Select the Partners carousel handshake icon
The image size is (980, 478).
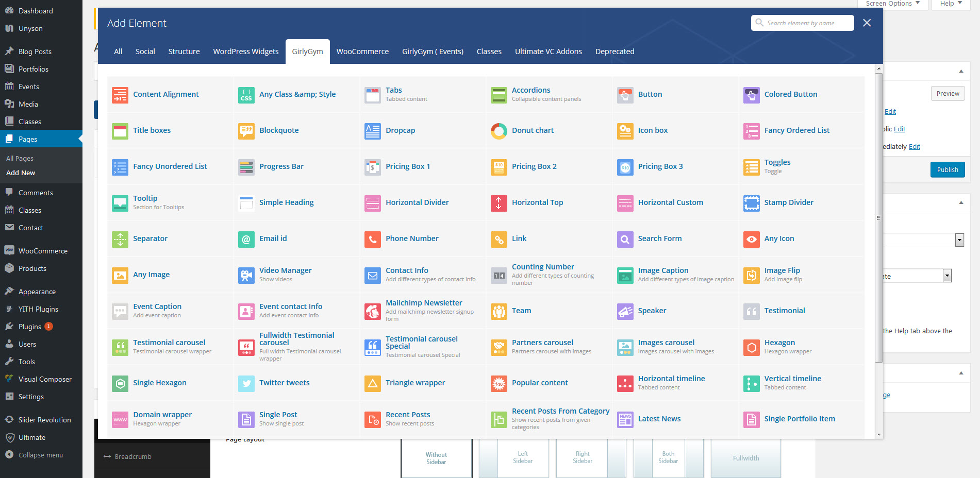[499, 347]
